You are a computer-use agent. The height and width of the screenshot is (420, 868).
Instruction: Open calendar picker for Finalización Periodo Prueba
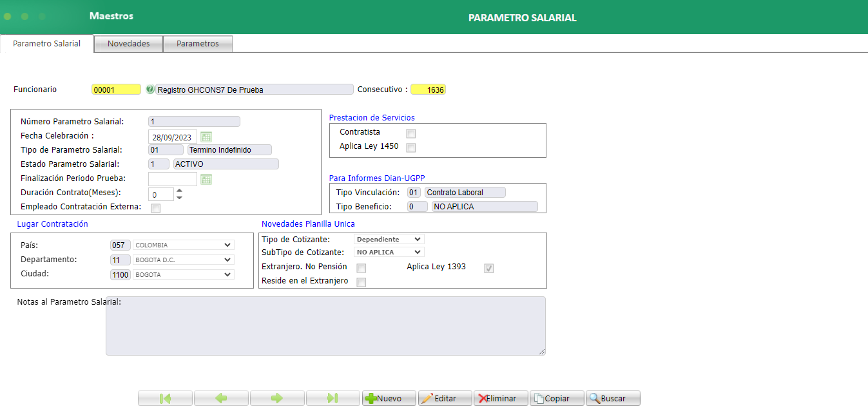[206, 179]
